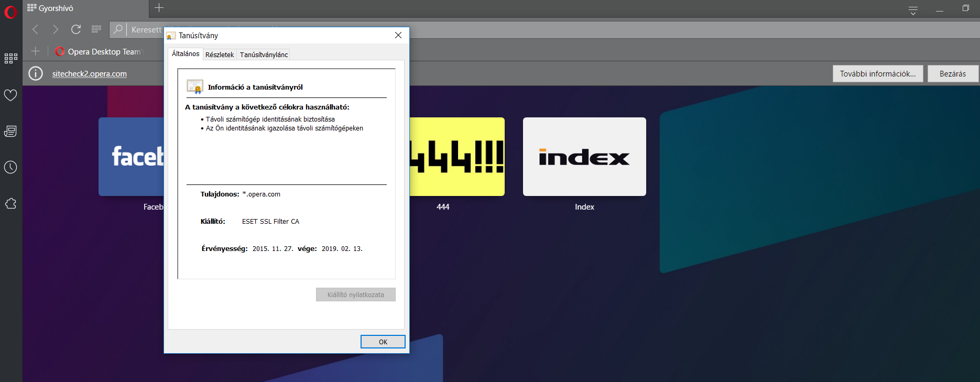Click További információk button

click(878, 73)
